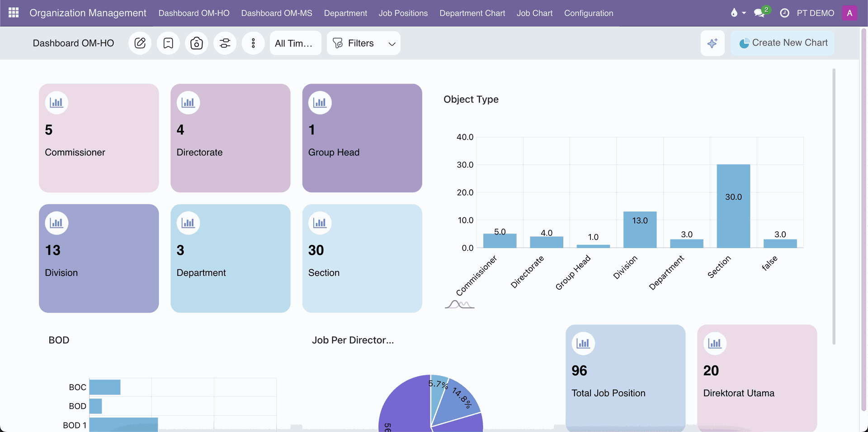Open the All Time date range selector
Screen dimensions: 868x432
tap(295, 43)
